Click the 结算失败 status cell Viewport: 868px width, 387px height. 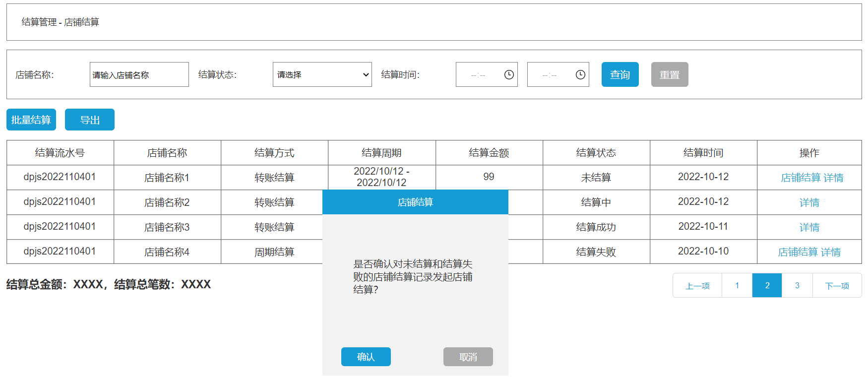tap(596, 252)
